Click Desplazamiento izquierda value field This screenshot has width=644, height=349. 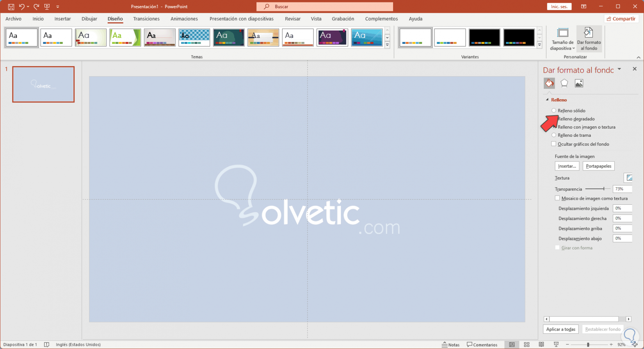tap(622, 208)
